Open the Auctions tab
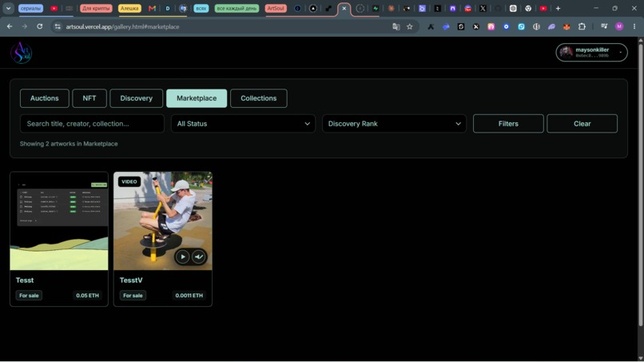The width and height of the screenshot is (644, 362). (45, 98)
